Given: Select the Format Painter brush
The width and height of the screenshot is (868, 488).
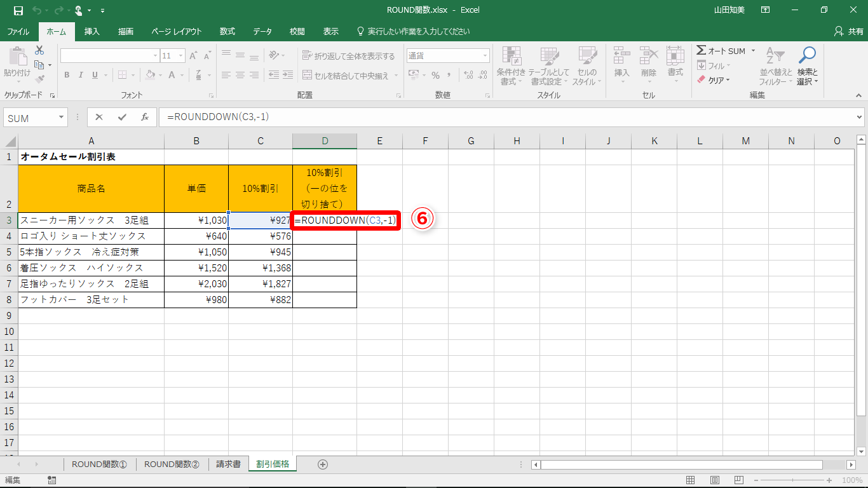Looking at the screenshot, I should (x=39, y=79).
